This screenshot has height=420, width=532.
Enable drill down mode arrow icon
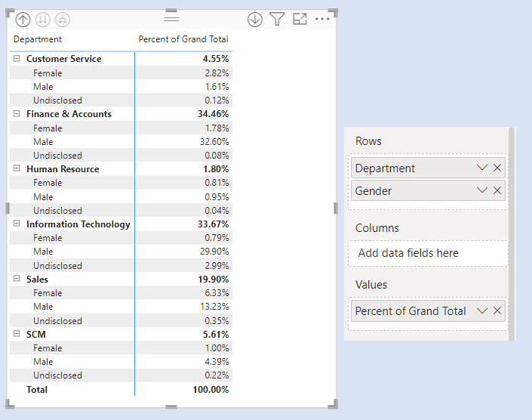(x=255, y=20)
